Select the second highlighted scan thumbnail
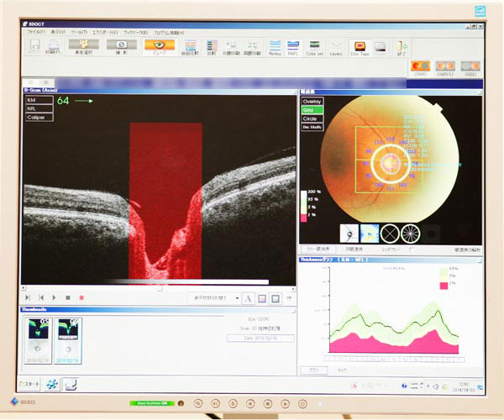This screenshot has width=504, height=420. (68, 341)
